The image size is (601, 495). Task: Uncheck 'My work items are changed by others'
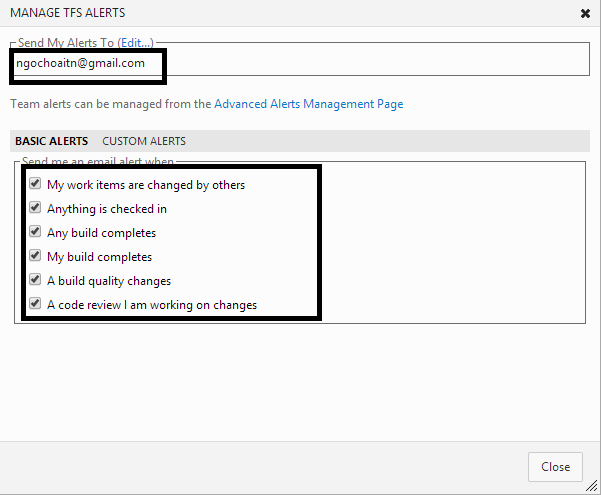(35, 184)
